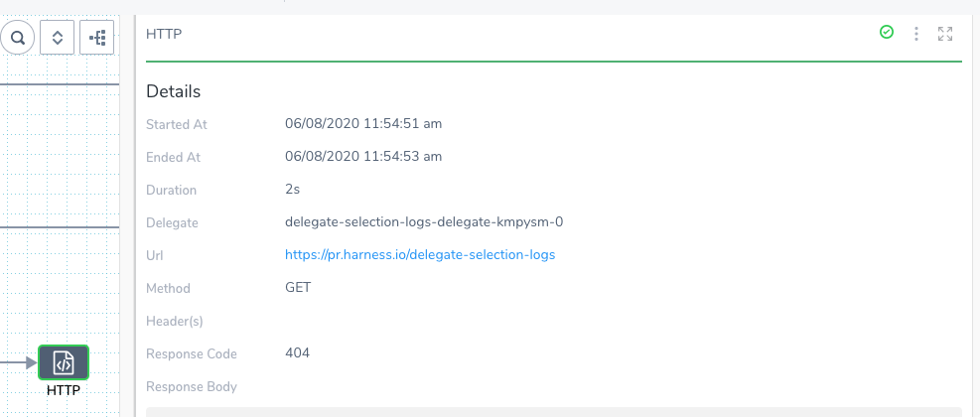980x417 pixels.
Task: Select the Started At timestamp value
Action: coord(363,124)
